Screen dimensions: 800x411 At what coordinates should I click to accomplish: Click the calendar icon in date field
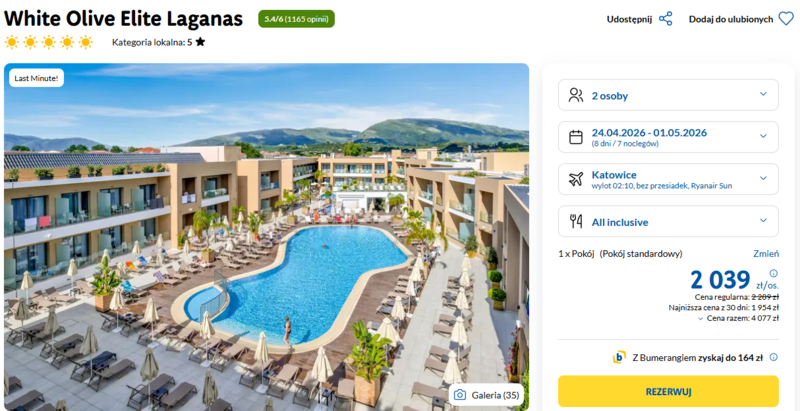pyautogui.click(x=576, y=137)
